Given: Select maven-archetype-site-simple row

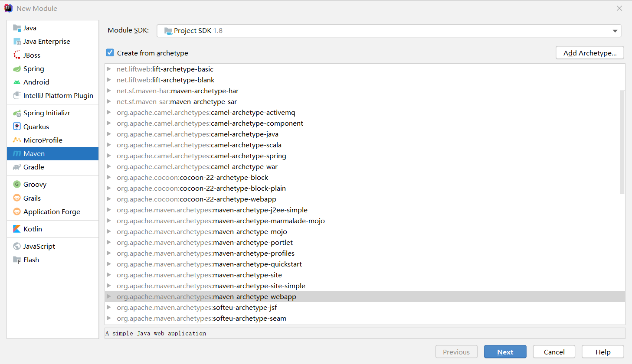Looking at the screenshot, I should coord(365,286).
